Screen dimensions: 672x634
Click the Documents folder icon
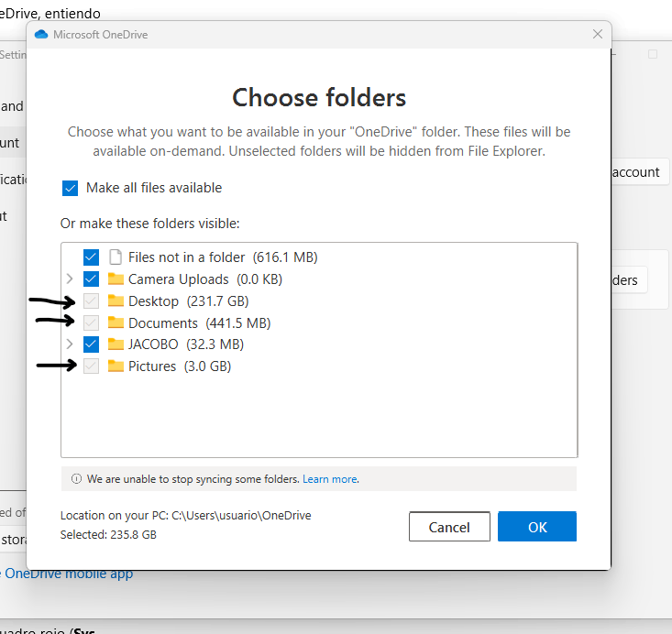coord(116,322)
